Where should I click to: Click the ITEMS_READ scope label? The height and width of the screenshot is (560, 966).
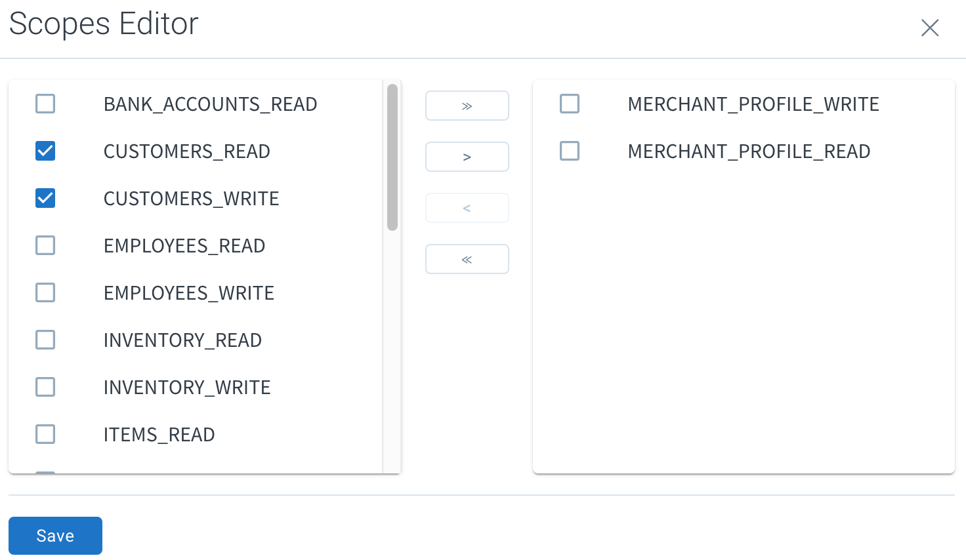click(x=159, y=435)
